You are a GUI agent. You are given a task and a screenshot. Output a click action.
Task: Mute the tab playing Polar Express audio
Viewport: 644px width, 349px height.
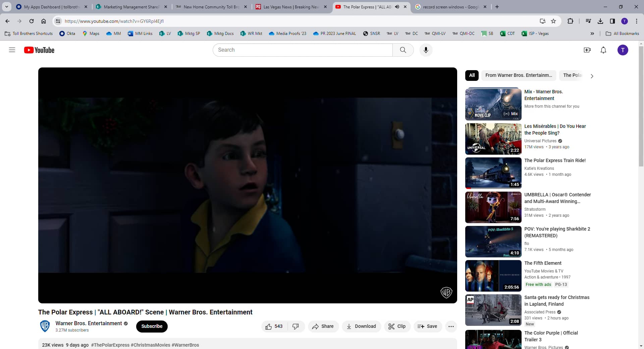[x=397, y=7]
